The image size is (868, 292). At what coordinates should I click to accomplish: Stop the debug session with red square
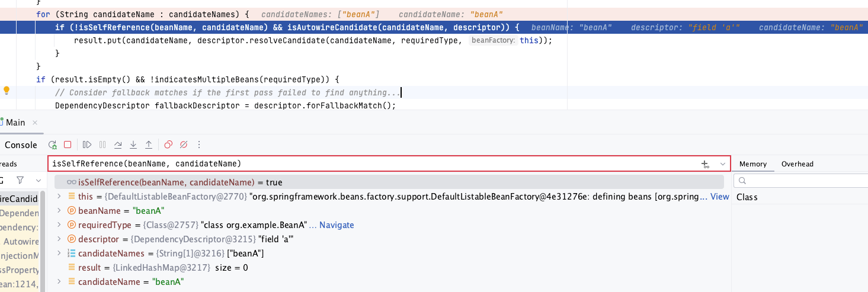coord(68,145)
